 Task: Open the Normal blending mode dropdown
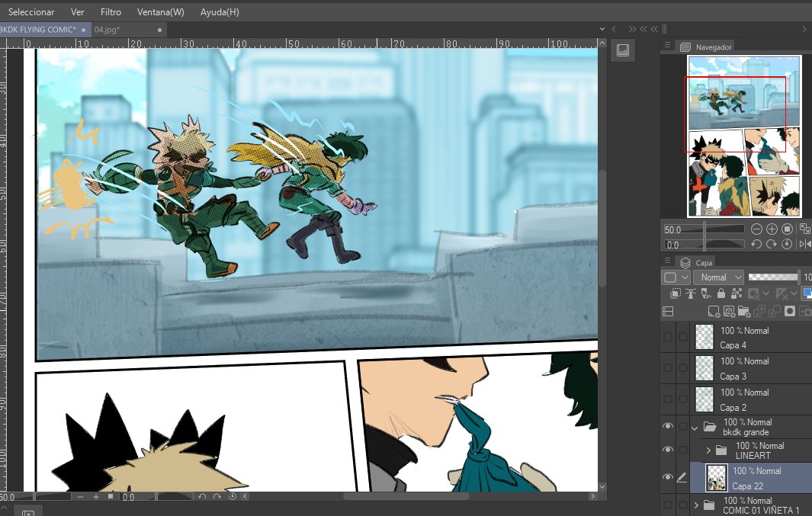718,277
